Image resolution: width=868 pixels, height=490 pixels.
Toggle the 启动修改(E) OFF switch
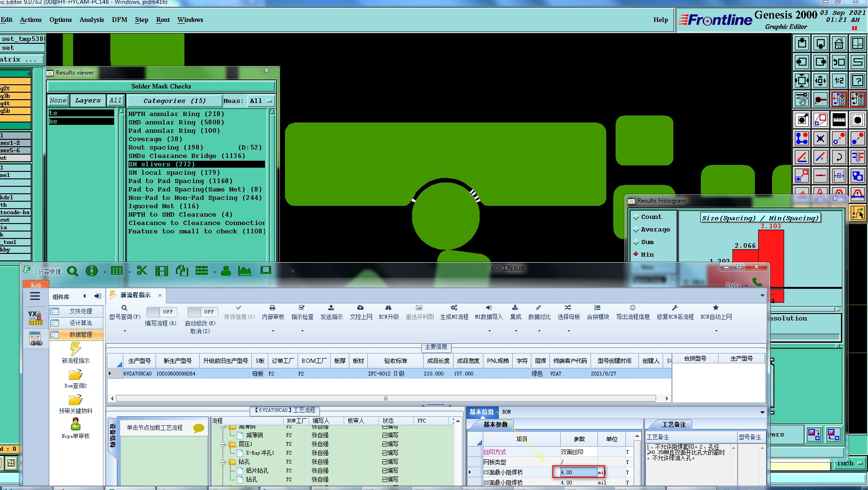(202, 312)
